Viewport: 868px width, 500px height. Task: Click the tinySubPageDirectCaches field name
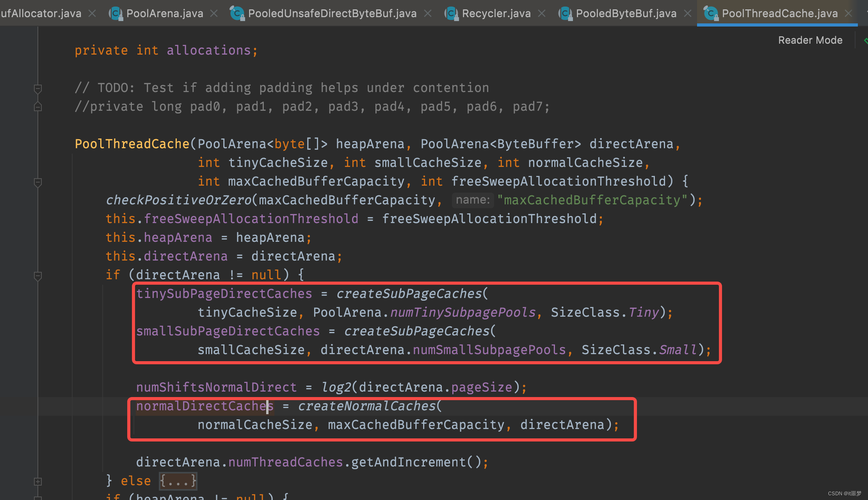[224, 294]
